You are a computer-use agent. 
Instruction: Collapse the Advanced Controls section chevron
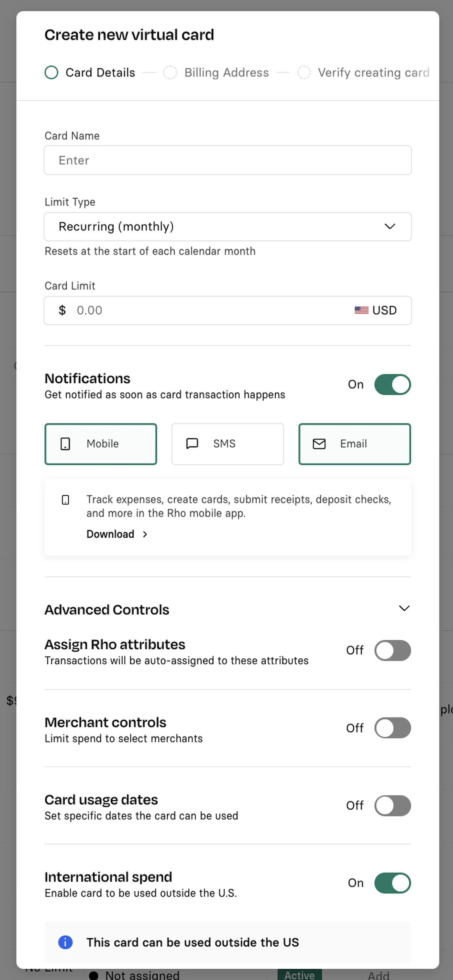(x=404, y=608)
